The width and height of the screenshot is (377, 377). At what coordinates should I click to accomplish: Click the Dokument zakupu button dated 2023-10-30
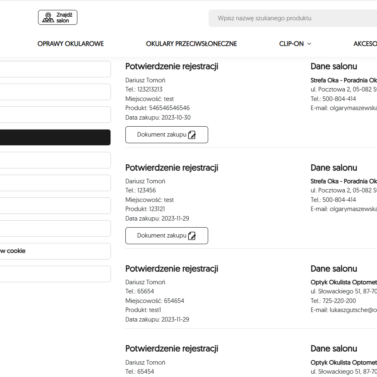167,135
